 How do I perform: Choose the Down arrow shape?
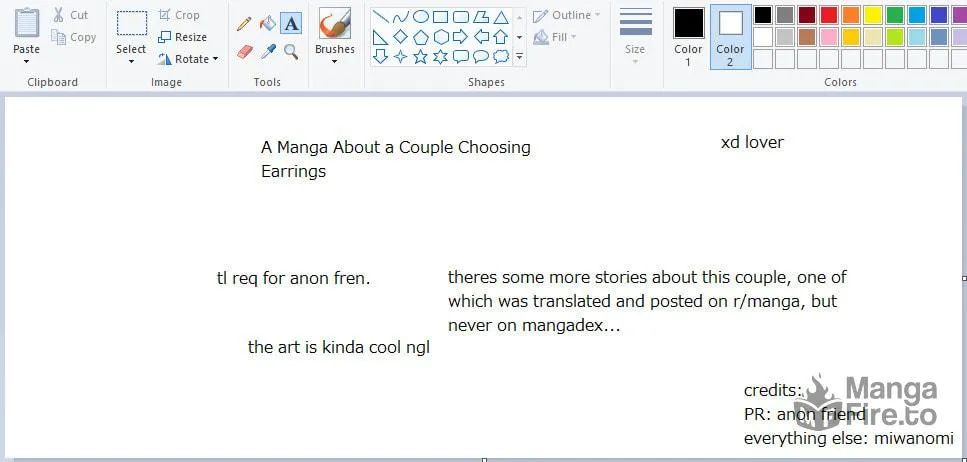click(381, 57)
